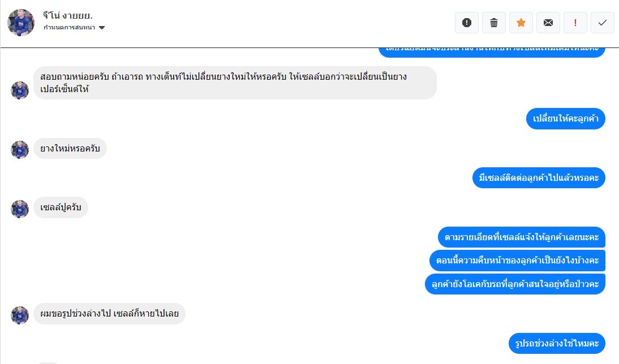Image resolution: width=619 pixels, height=364 pixels.
Task: Toggle the orange star on this conversation
Action: (x=521, y=23)
